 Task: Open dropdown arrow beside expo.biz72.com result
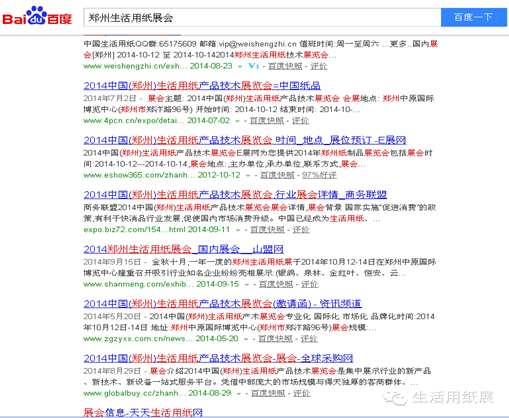(238, 230)
